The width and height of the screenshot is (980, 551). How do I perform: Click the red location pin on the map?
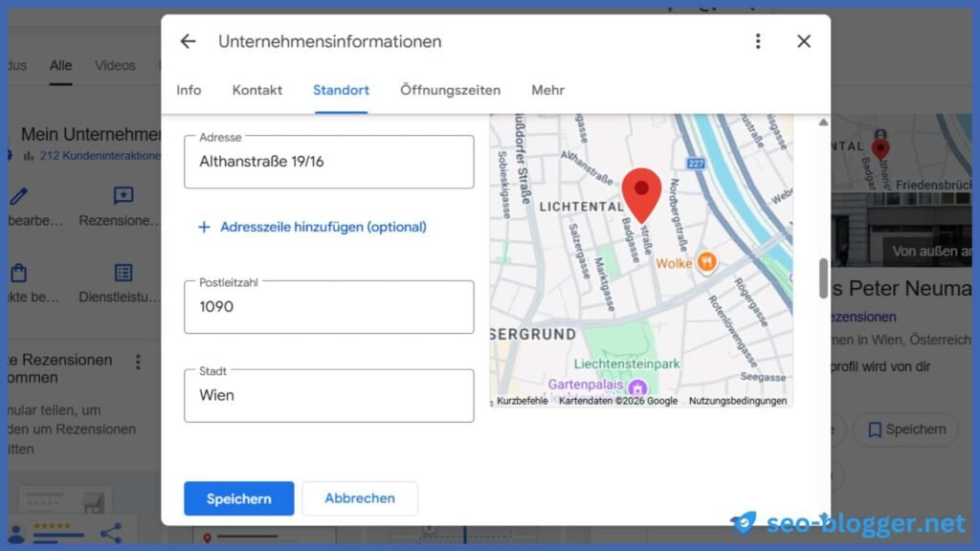pos(641,191)
